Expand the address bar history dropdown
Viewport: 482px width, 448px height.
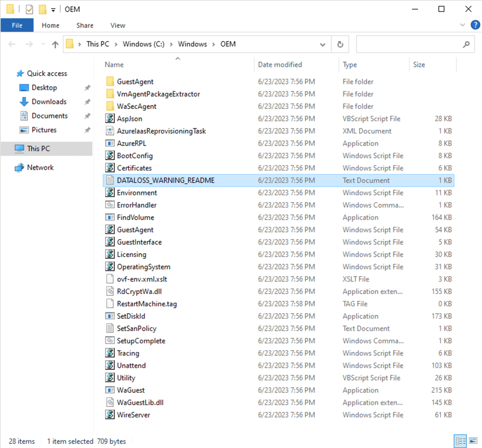point(323,44)
